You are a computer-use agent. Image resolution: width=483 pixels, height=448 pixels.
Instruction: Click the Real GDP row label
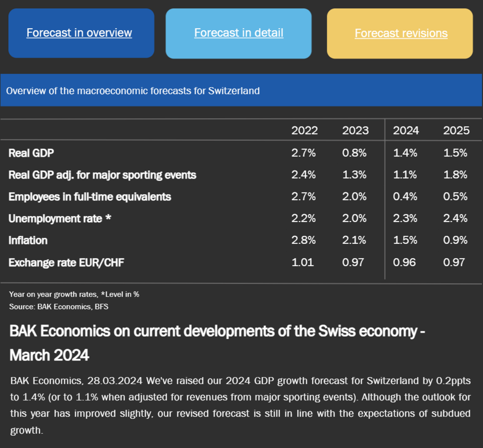tap(31, 153)
